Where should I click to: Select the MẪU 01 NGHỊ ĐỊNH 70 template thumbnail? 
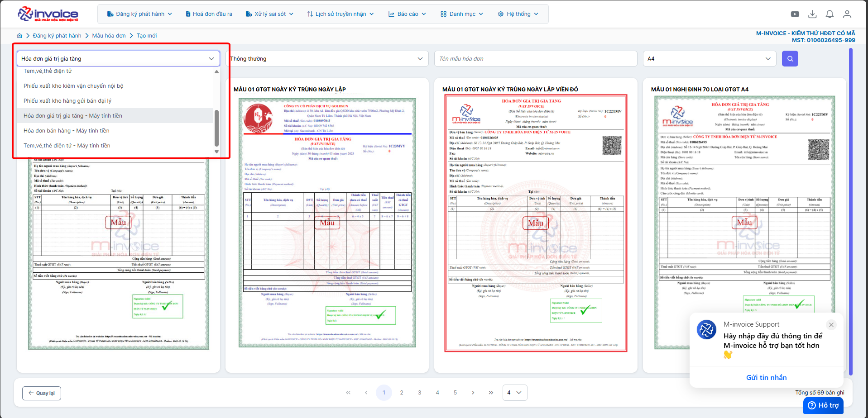pos(744,223)
